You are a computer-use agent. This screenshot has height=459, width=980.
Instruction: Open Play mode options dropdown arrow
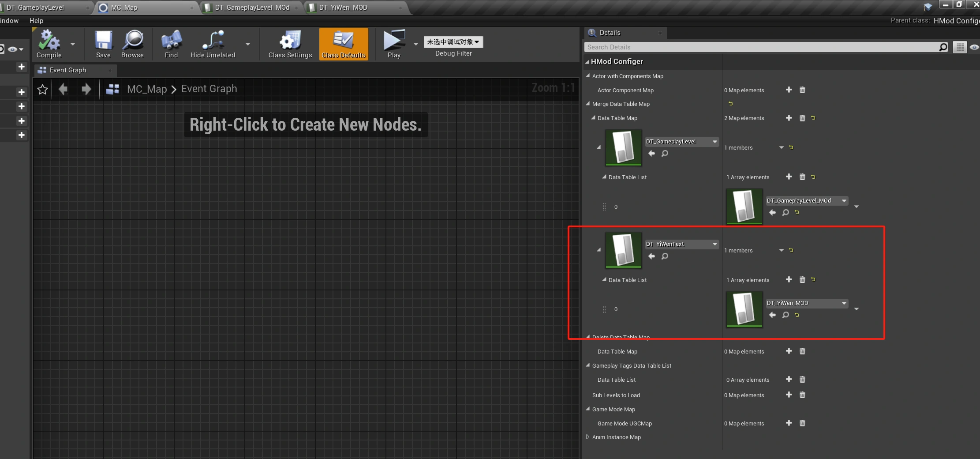click(x=415, y=44)
